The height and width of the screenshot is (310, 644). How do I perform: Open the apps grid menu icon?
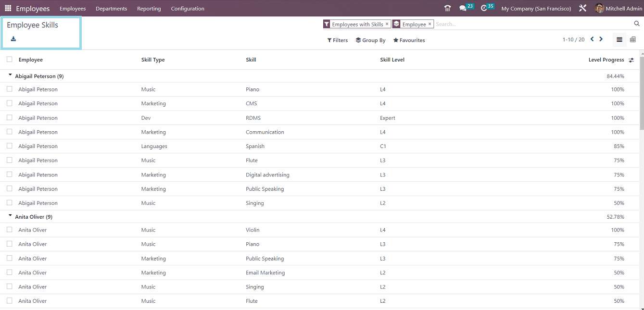click(8, 8)
